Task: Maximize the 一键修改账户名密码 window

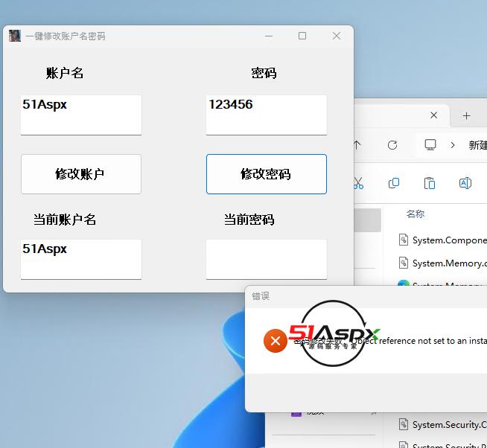Action: click(302, 36)
